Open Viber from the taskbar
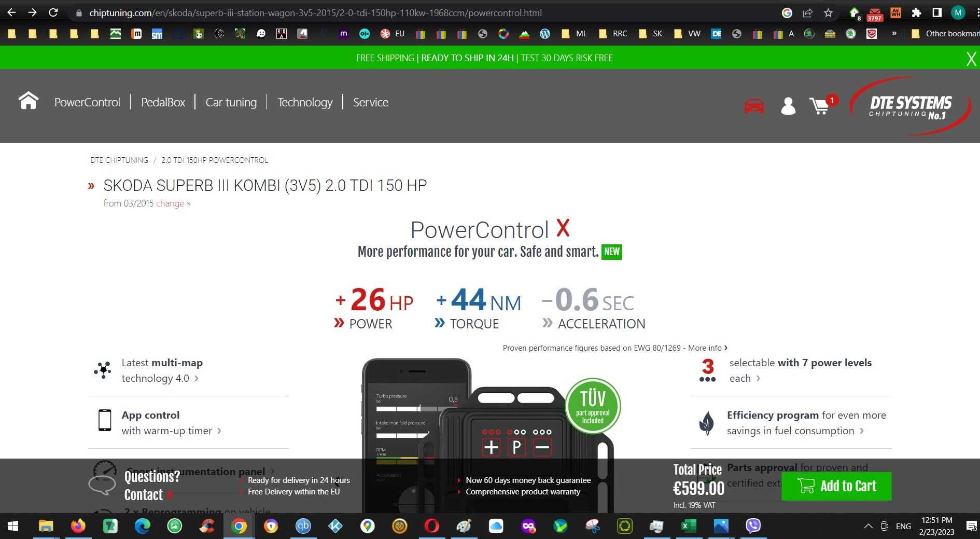The width and height of the screenshot is (980, 539). tap(753, 527)
